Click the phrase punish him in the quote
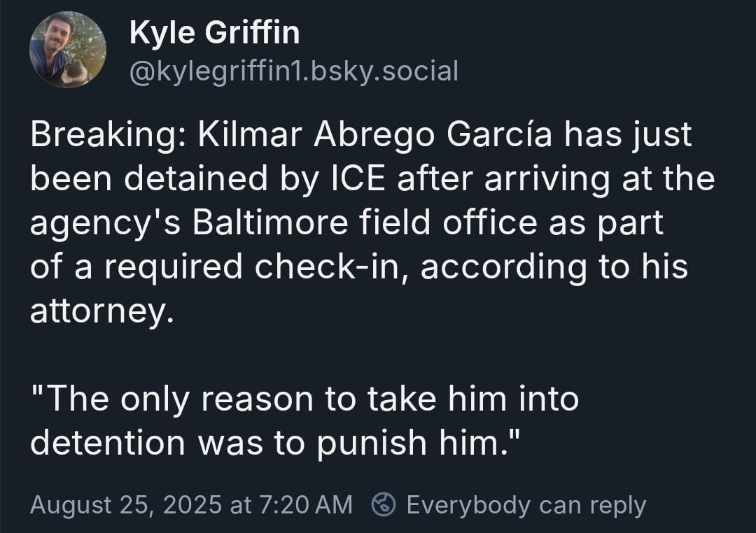 point(407,442)
